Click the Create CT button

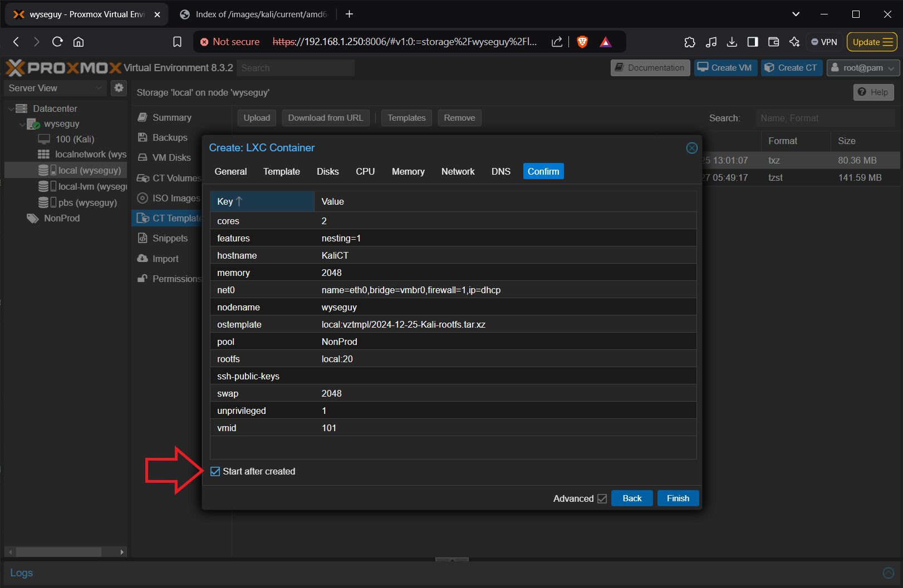(792, 68)
